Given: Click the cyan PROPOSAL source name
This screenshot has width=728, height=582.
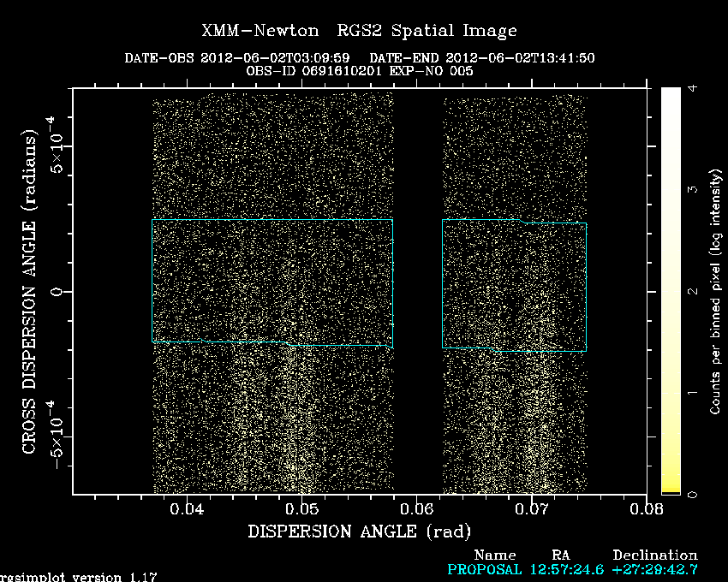Looking at the screenshot, I should click(x=484, y=569).
